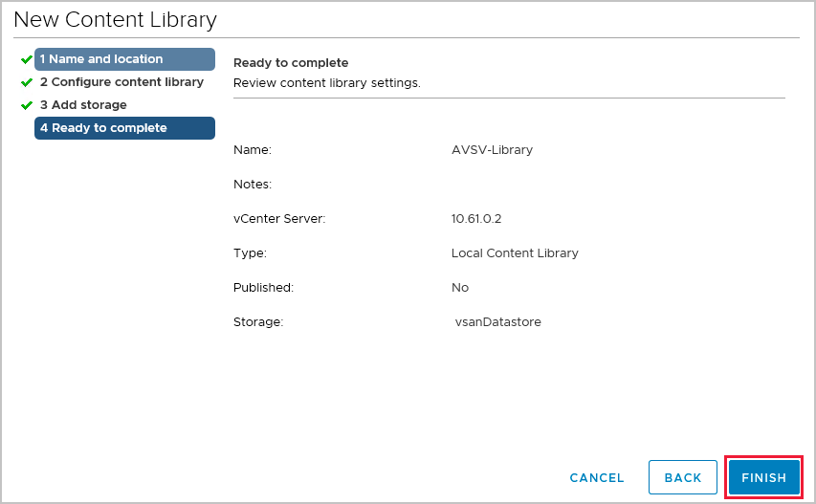The height and width of the screenshot is (504, 816).
Task: Click the New Content Library dialog title
Action: tap(115, 19)
